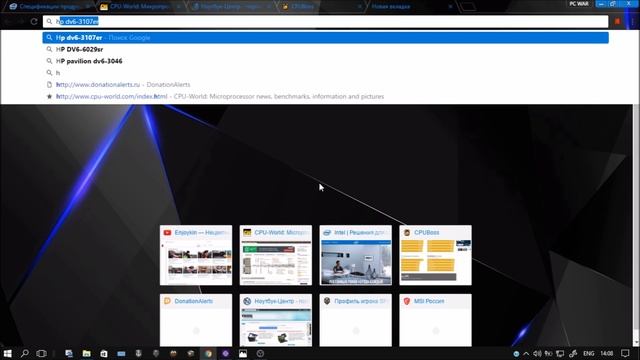
Task: Open the CPUBoss thumbnail tile
Action: [436, 255]
